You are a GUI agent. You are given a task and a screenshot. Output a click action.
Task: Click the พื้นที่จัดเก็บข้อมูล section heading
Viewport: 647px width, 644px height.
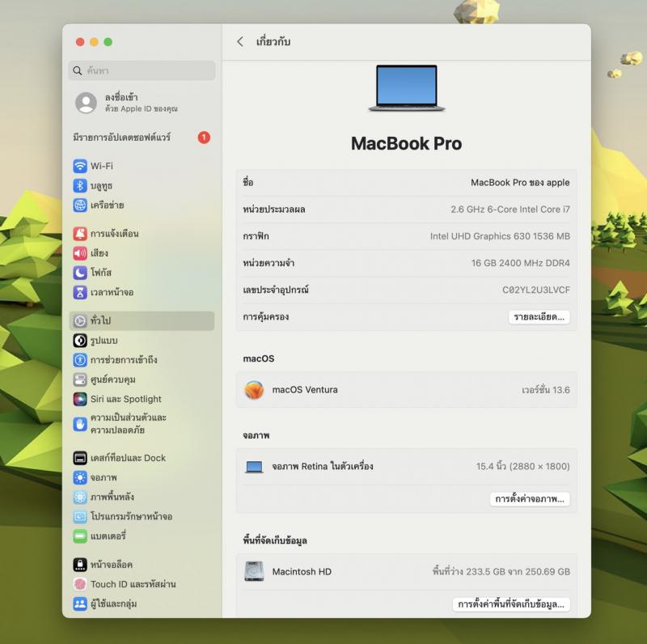click(275, 540)
